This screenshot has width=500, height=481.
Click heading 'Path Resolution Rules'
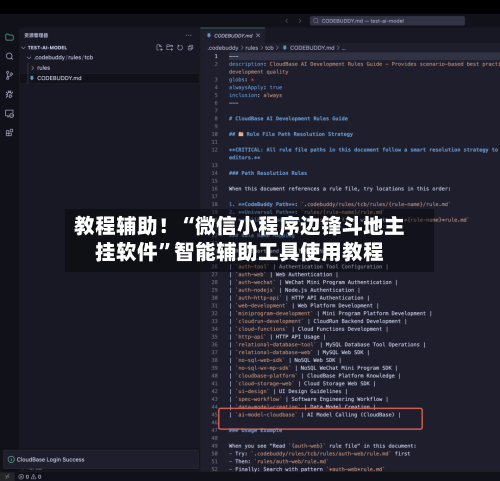pyautogui.click(x=268, y=173)
